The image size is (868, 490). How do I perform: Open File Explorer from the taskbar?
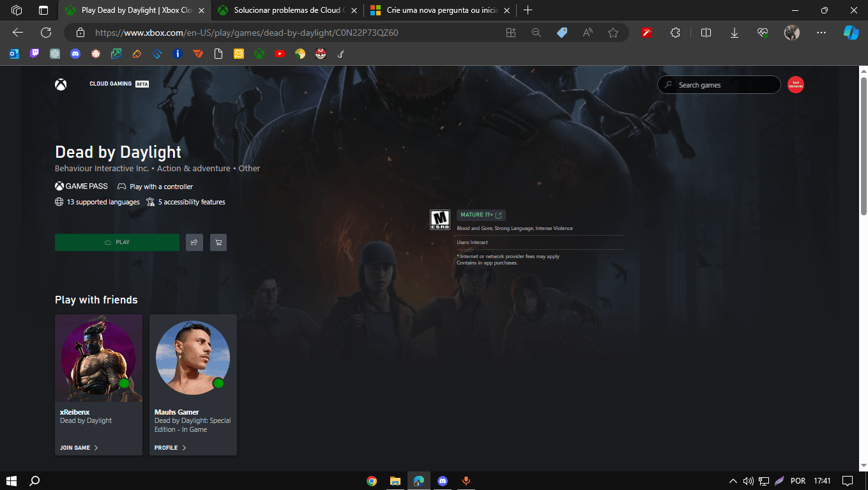(395, 480)
